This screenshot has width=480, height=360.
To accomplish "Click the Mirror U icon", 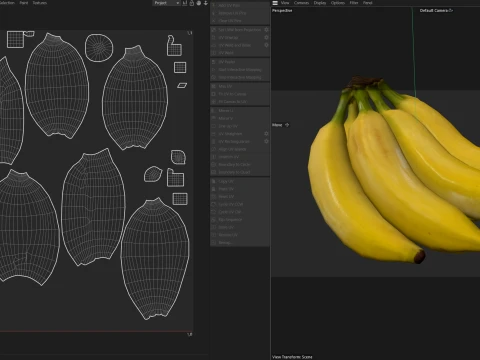I will tap(214, 110).
